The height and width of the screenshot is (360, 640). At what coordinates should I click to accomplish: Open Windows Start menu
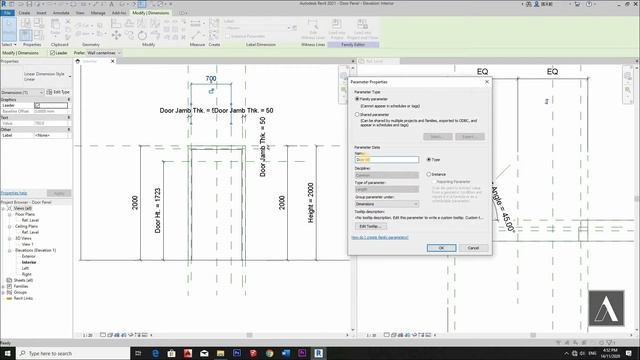pos(7,353)
